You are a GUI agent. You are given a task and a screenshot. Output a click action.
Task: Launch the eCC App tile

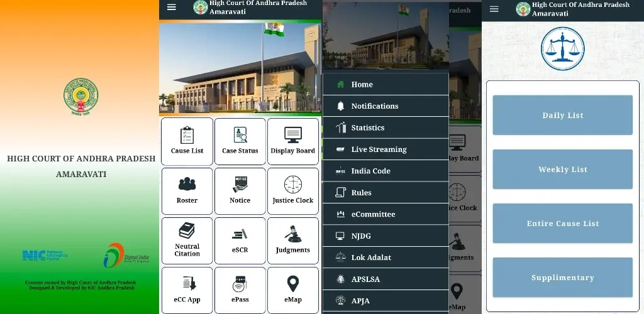(x=187, y=290)
